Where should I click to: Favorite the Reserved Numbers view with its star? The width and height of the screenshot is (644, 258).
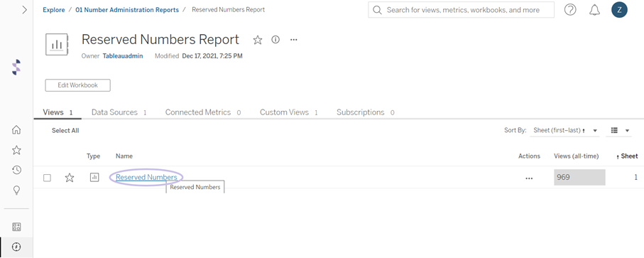(70, 178)
